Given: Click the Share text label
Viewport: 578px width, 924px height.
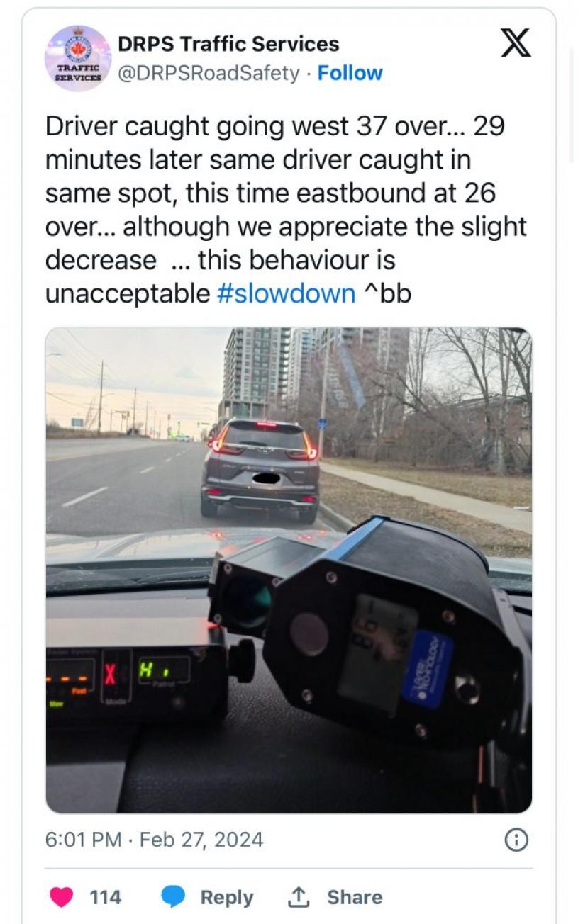Looking at the screenshot, I should (x=355, y=897).
